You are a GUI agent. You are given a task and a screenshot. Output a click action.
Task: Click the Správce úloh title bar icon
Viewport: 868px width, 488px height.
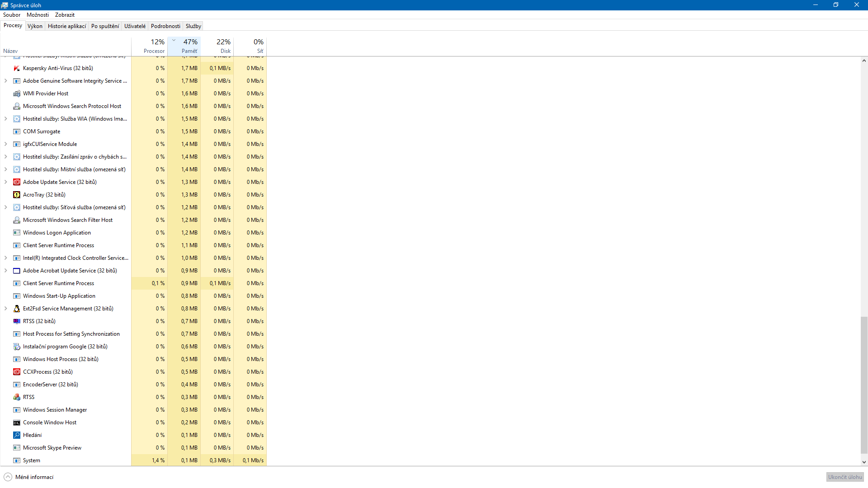tap(5, 5)
